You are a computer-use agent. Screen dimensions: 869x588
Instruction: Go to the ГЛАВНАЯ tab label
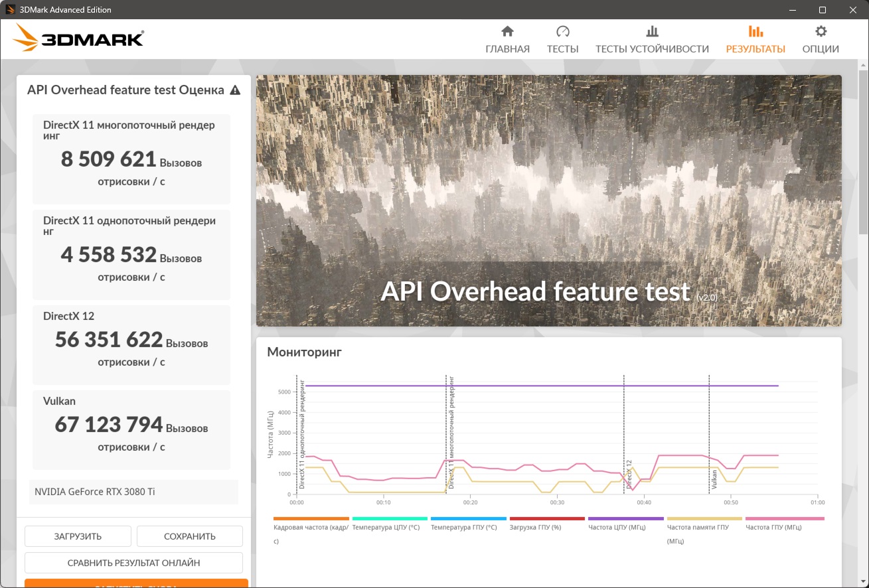pos(507,49)
